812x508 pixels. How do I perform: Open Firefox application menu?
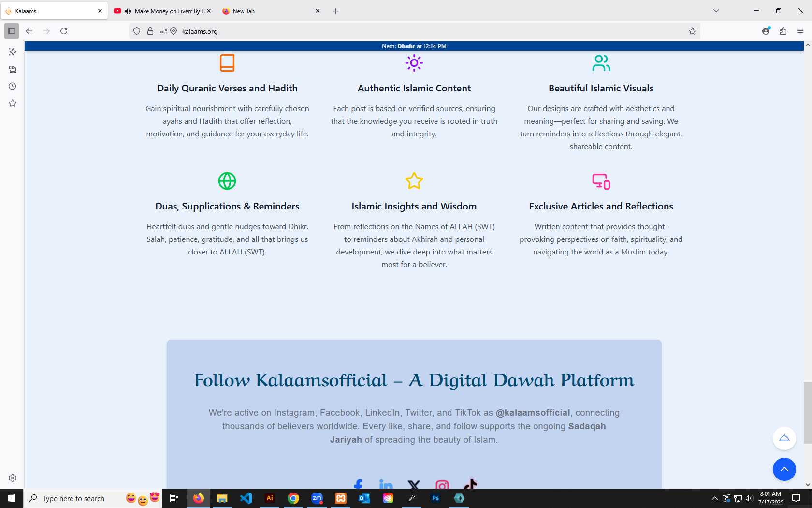[800, 31]
